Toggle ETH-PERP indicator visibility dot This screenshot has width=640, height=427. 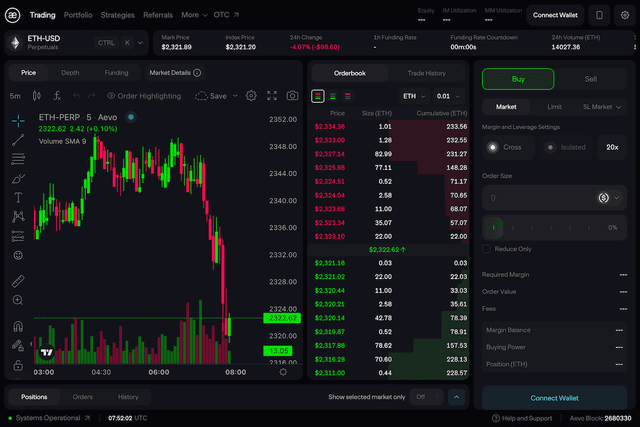click(131, 118)
